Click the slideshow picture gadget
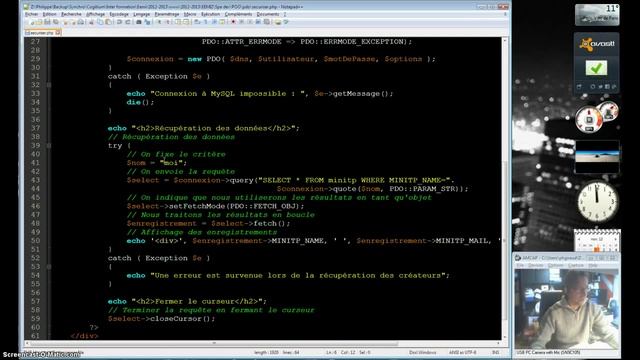Viewport: 640px width, 360px height. pos(597,157)
